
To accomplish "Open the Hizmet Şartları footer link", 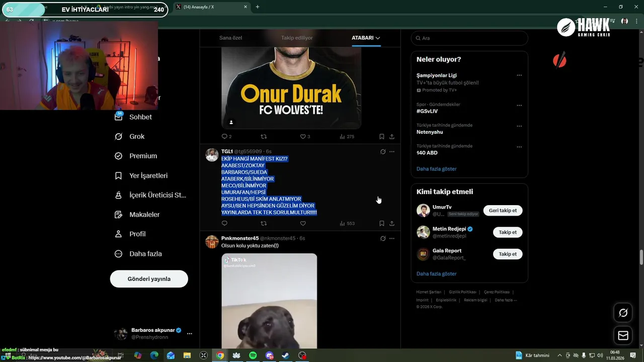I will click(x=428, y=292).
